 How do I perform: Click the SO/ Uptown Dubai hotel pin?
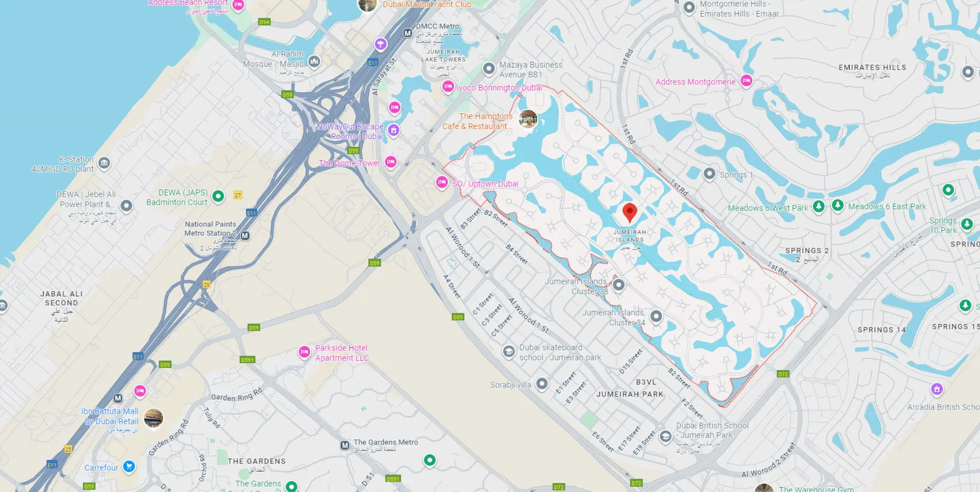[442, 182]
